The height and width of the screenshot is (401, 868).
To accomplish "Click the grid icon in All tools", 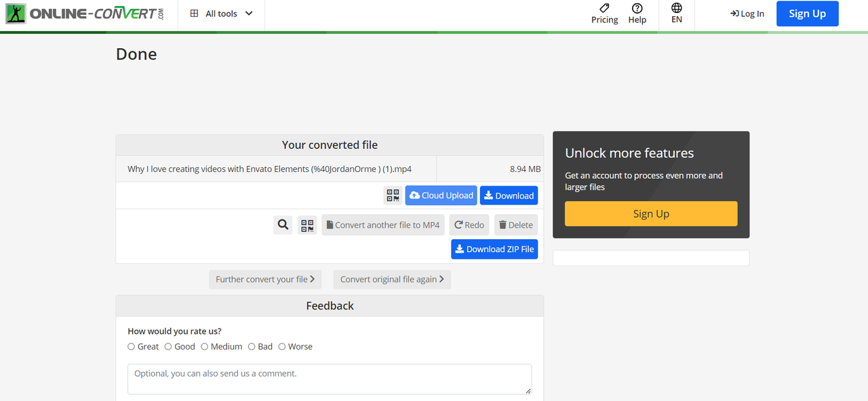I will click(195, 14).
